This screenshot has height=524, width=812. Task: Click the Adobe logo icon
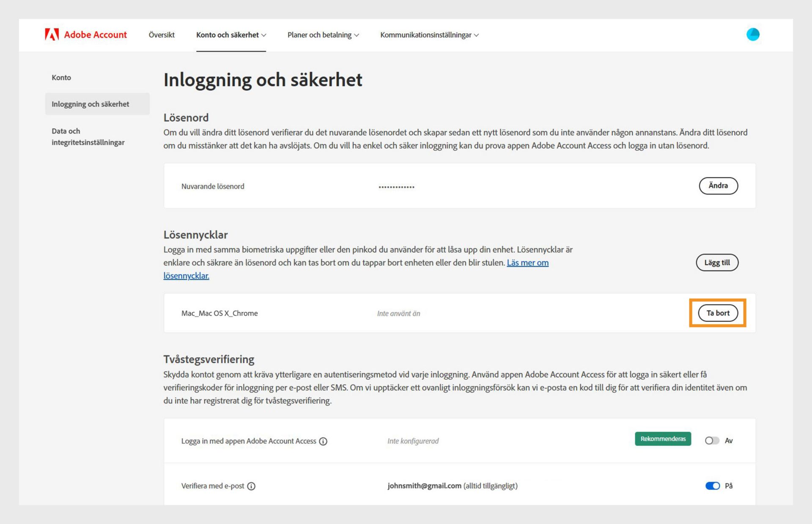[x=52, y=35]
